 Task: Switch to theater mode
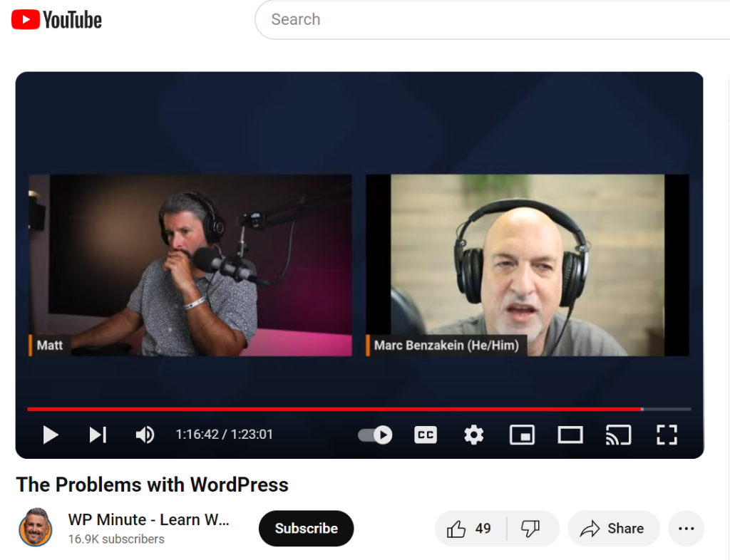[x=570, y=435]
